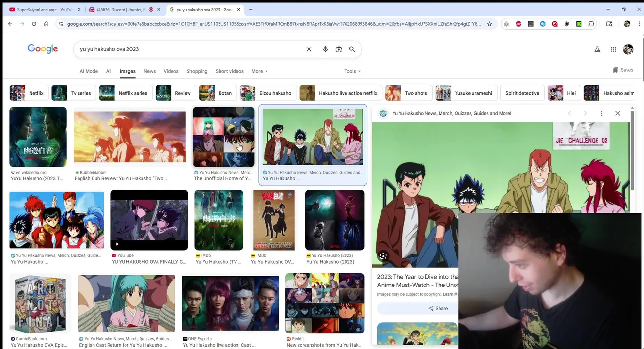
Task: Filter by Hakusho live action netflix chip
Action: pyautogui.click(x=341, y=93)
